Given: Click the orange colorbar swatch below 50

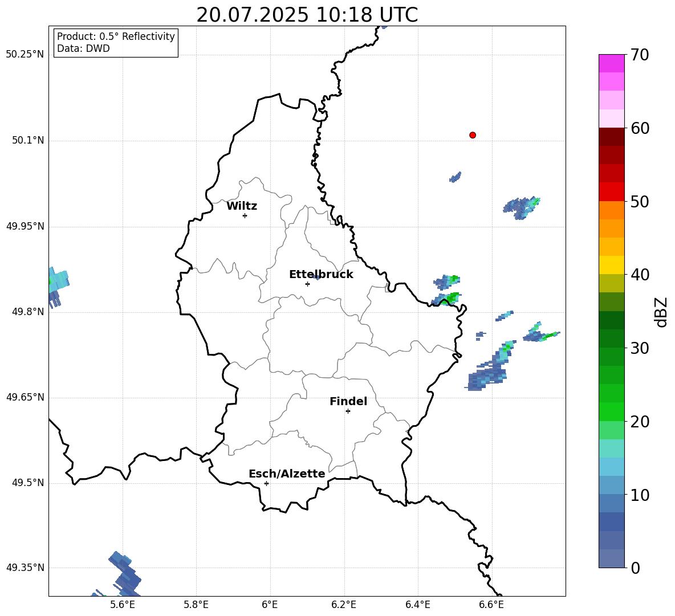Looking at the screenshot, I should click(612, 210).
